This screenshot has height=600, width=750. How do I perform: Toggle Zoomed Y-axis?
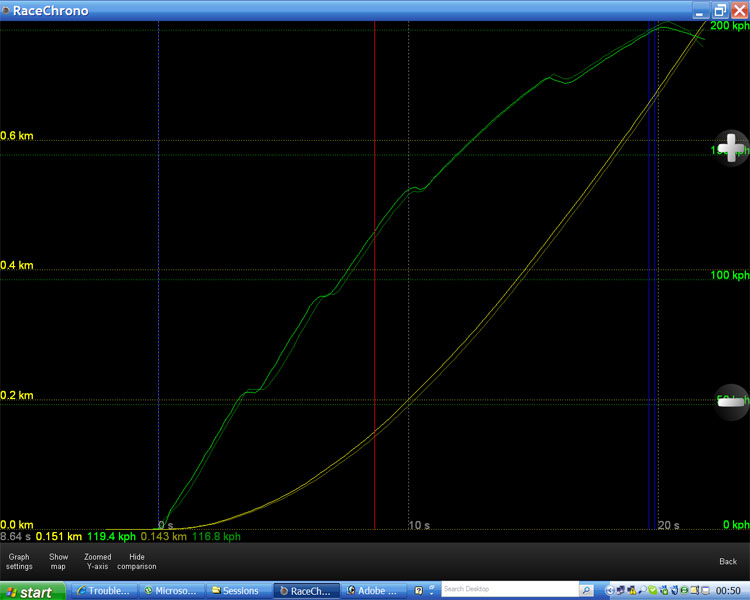pyautogui.click(x=98, y=561)
